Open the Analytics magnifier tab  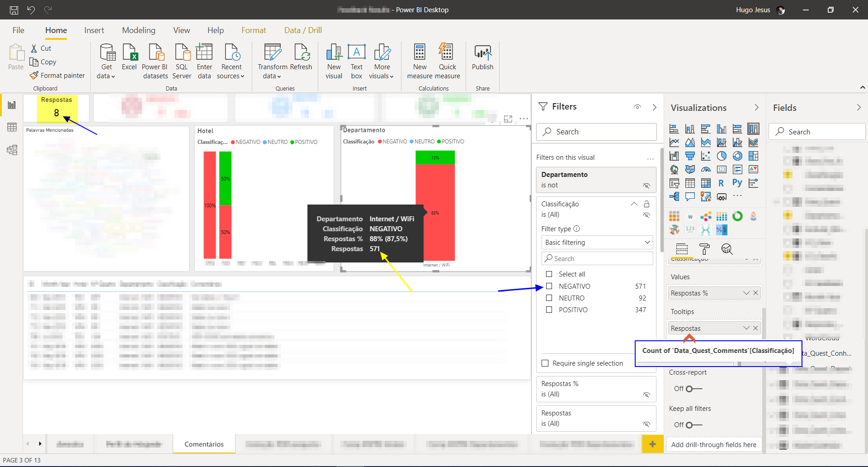click(x=727, y=249)
